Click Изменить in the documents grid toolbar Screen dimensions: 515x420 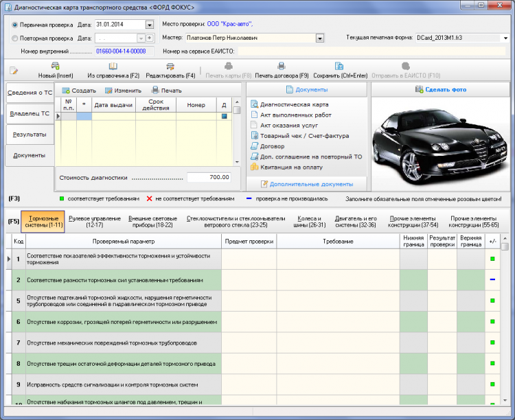(x=124, y=91)
